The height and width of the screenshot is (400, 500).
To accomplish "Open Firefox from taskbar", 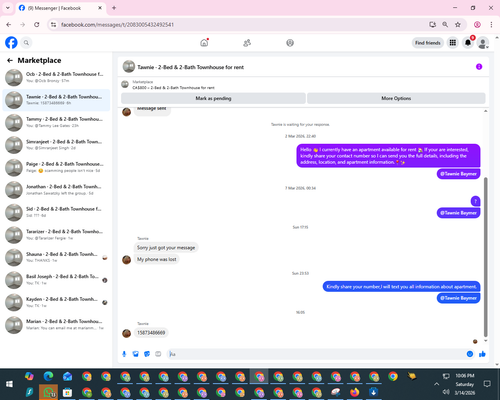I will (x=355, y=392).
